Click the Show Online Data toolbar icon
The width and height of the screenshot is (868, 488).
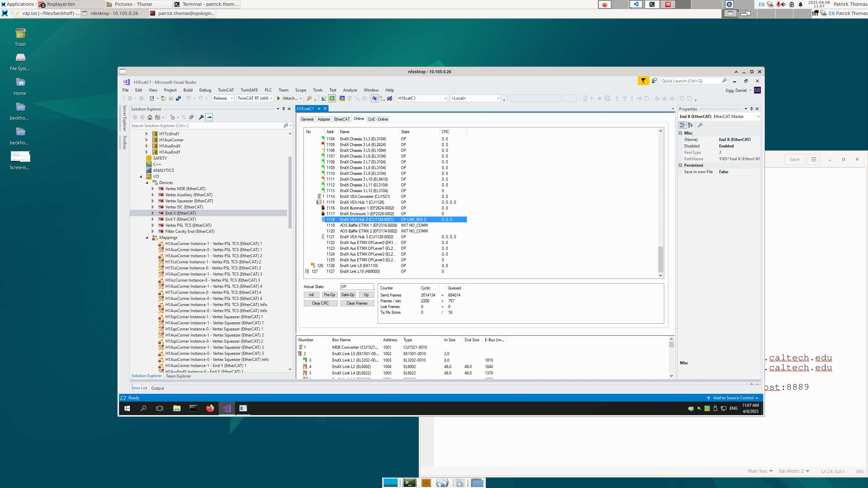tap(374, 98)
